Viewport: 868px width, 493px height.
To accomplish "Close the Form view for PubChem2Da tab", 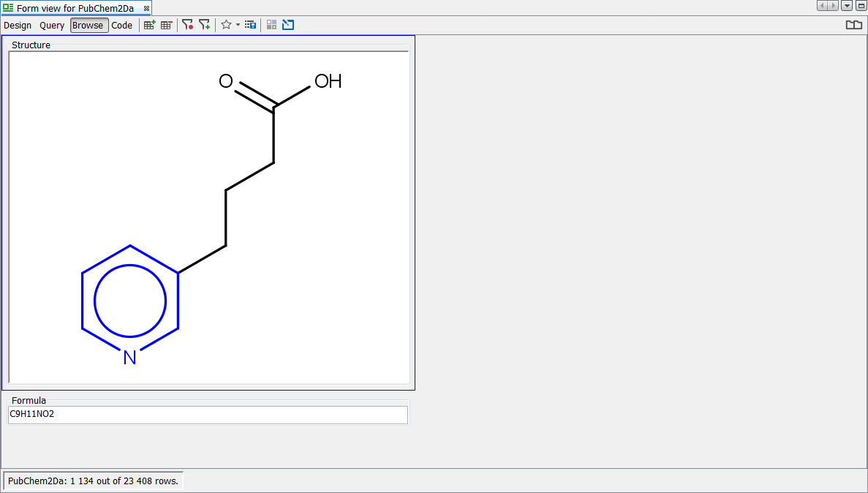I will coord(146,8).
